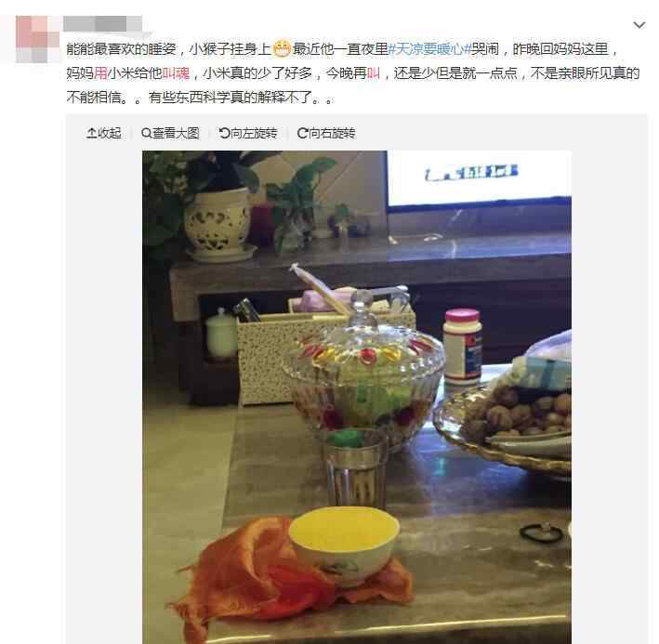Collapse the image with 收起

point(104,133)
